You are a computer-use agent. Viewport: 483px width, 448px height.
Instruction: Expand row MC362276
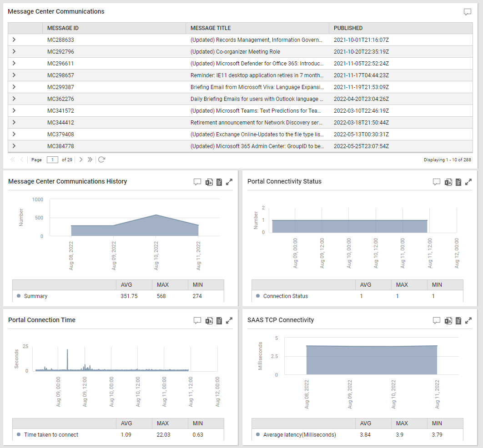pos(14,99)
